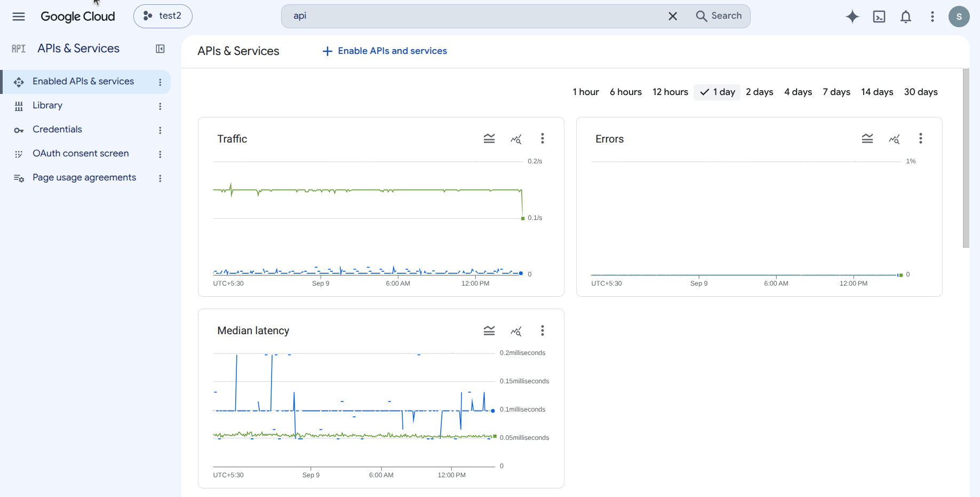Select the 7 days time range
This screenshot has width=980, height=497.
836,92
